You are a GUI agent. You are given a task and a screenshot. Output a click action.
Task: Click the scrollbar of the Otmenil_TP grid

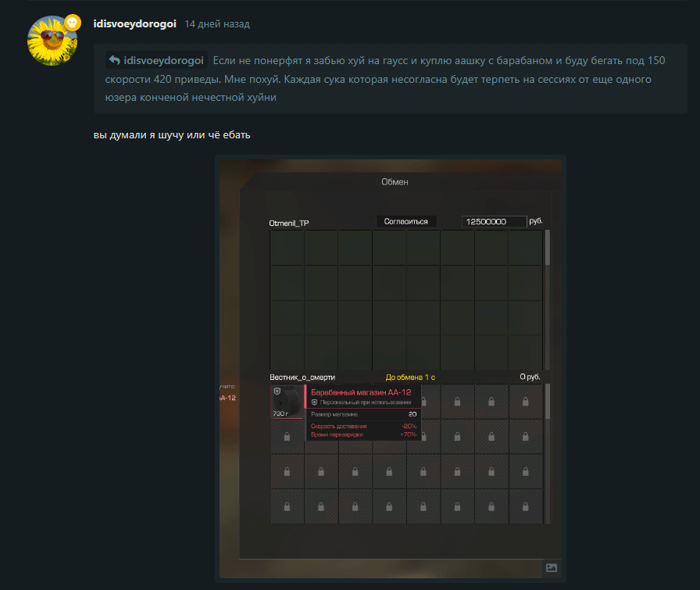pos(548,248)
